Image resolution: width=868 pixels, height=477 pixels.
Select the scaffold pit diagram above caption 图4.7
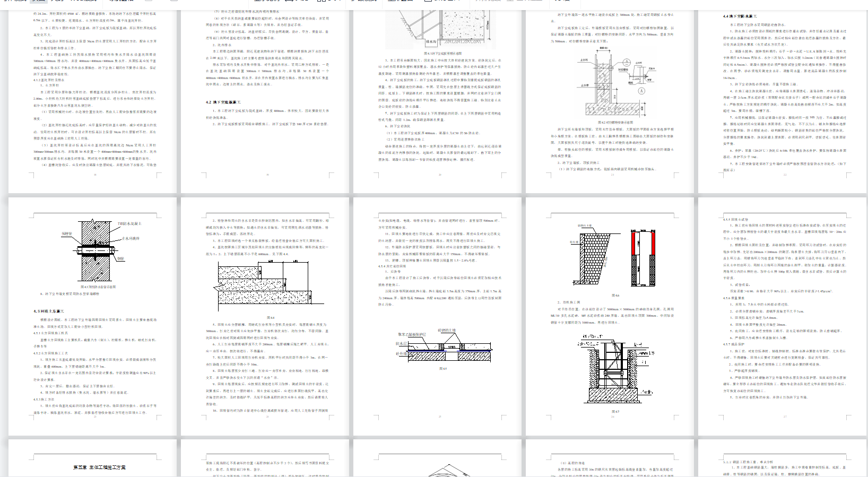coord(615,370)
